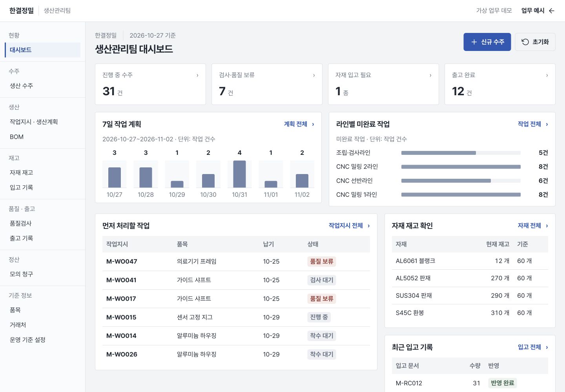
Task: Open 작업 전체 link
Action: point(533,124)
